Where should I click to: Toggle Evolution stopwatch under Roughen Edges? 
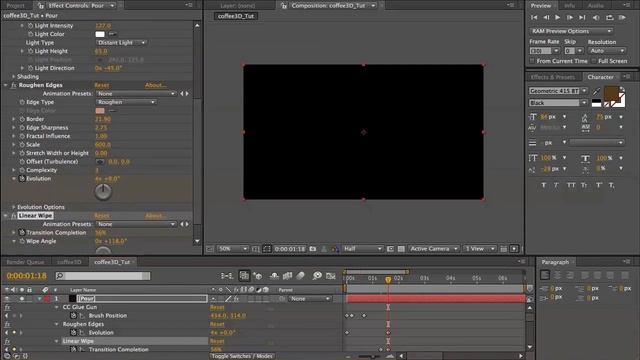[22, 179]
